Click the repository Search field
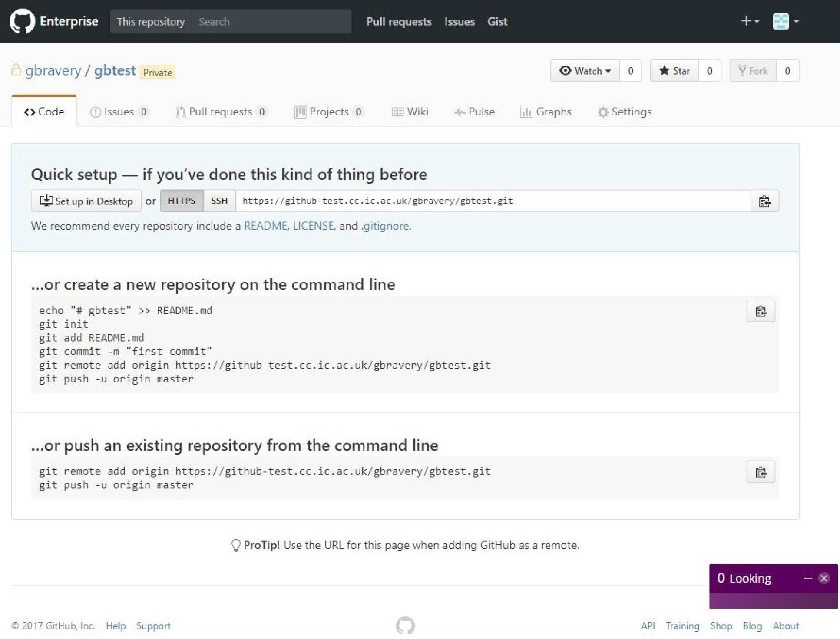 pos(271,21)
